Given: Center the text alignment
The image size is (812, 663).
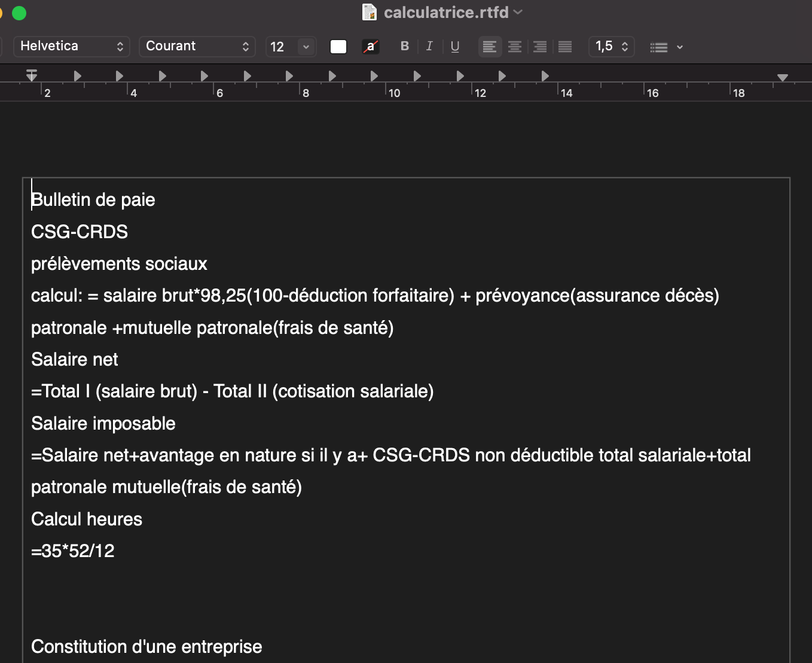Looking at the screenshot, I should (x=515, y=47).
